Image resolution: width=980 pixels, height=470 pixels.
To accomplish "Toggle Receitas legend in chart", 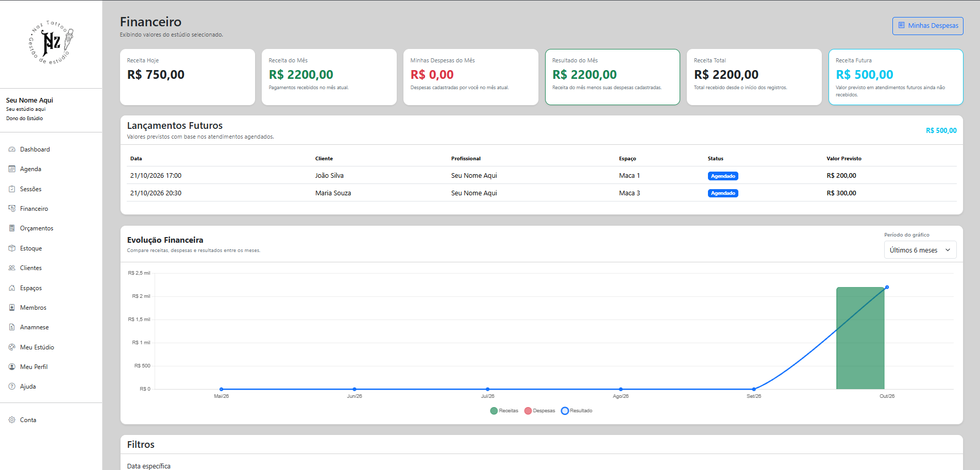I will coord(504,411).
